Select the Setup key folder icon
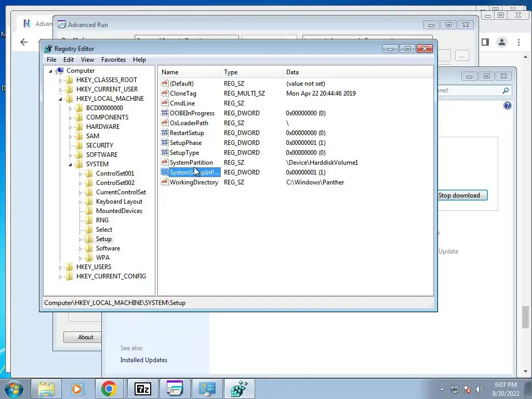Viewport: 532px width, 399px height. click(x=89, y=239)
